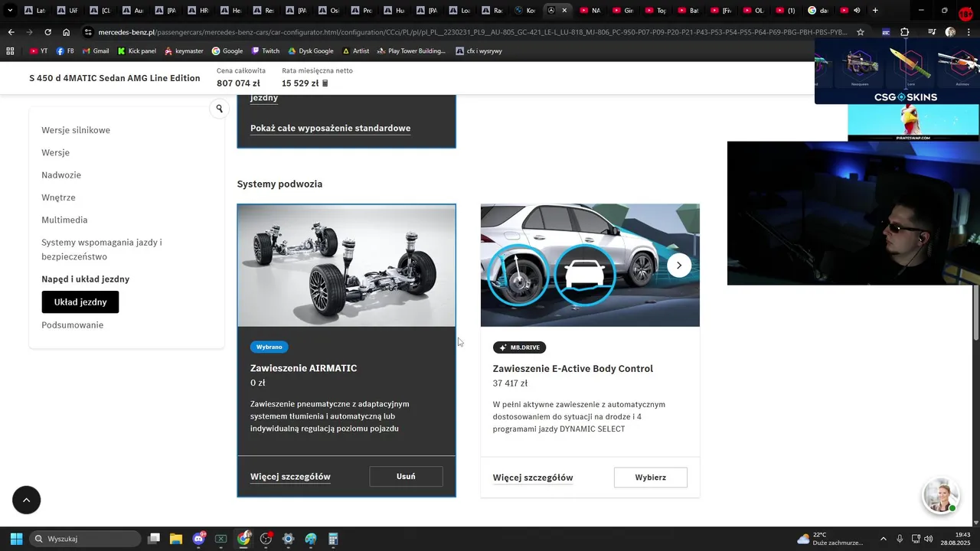Open File Explorer from taskbar
Viewport: 980px width, 551px height.
pyautogui.click(x=176, y=539)
